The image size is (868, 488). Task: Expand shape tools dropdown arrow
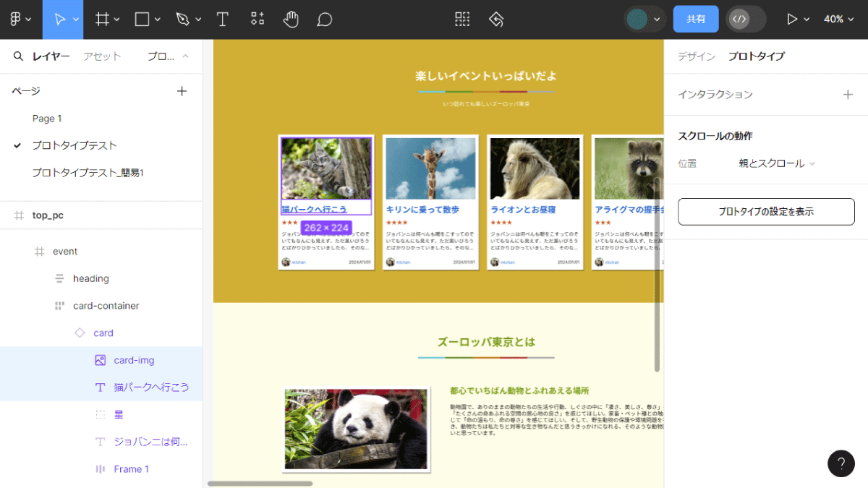click(x=158, y=20)
